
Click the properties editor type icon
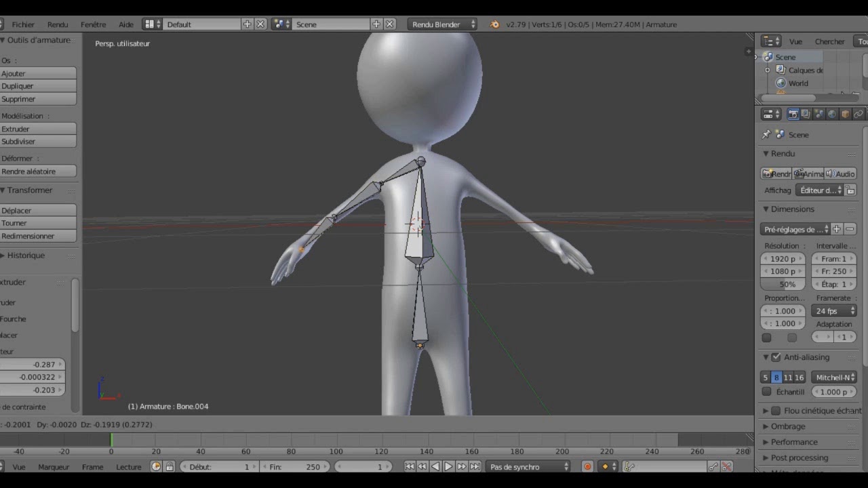point(772,114)
